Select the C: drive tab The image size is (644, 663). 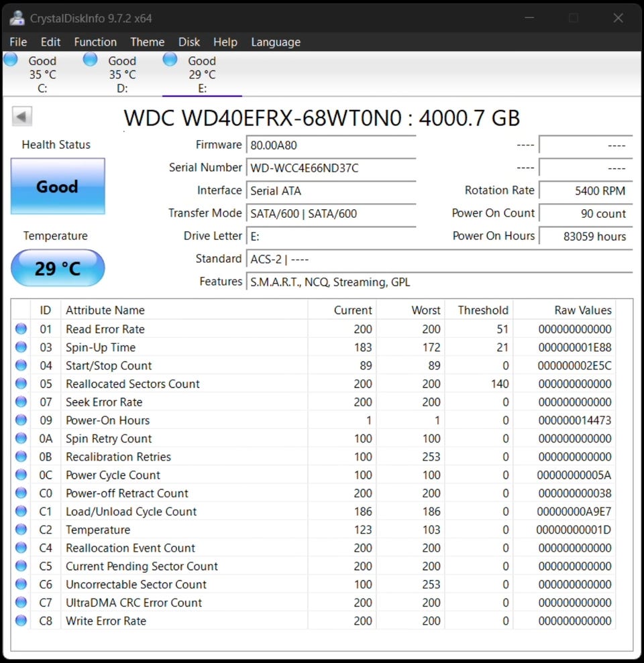(42, 74)
